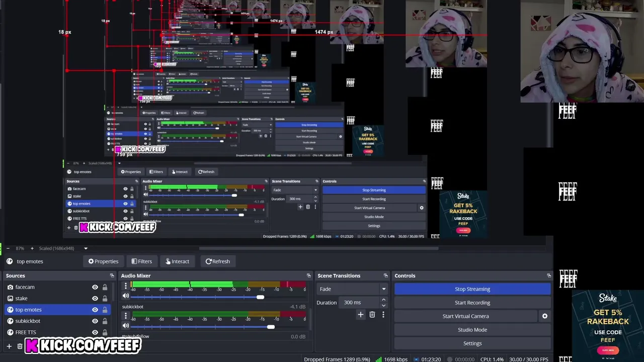Click the streaming status icon
Image resolution: width=644 pixels, height=362 pixels.
click(417, 359)
